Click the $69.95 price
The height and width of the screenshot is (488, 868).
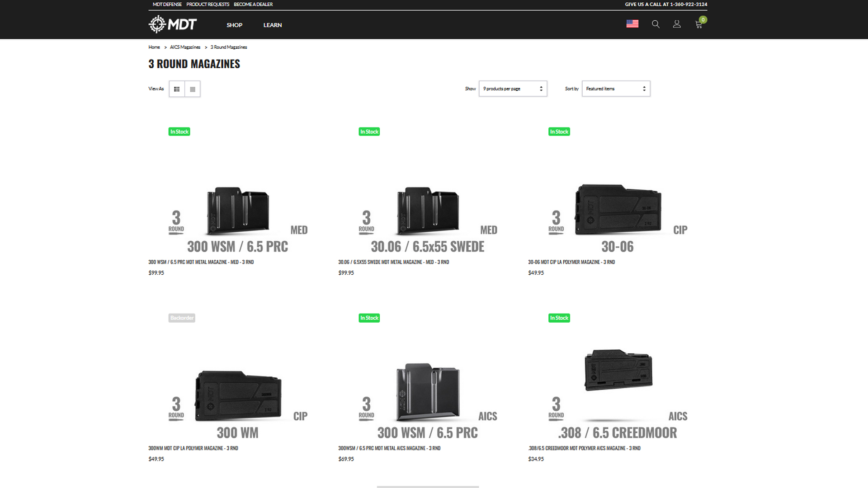(x=346, y=459)
